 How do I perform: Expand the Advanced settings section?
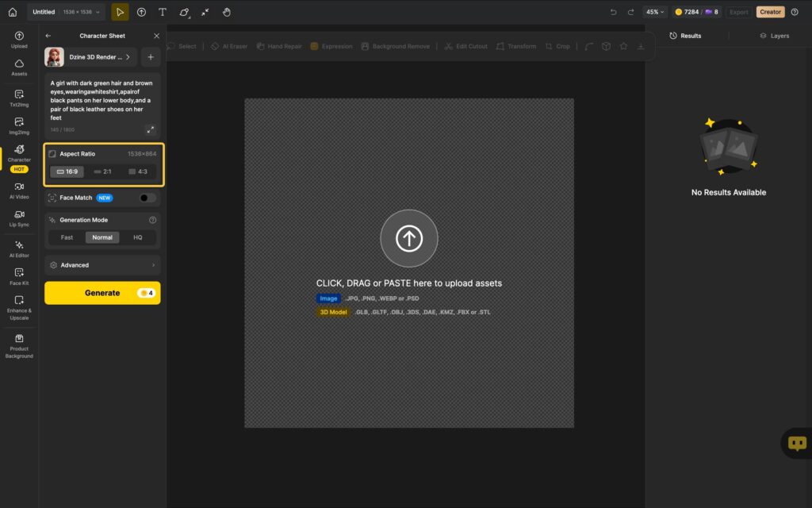[x=102, y=265]
